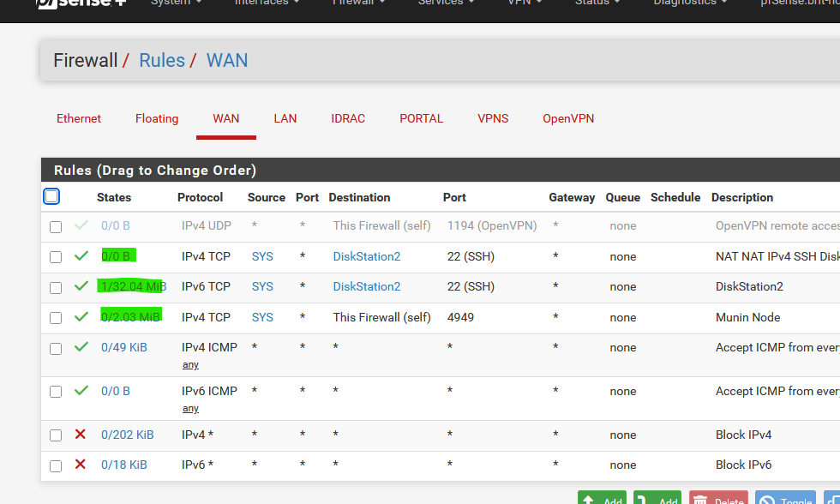Open the Services dropdown menu

[447, 3]
